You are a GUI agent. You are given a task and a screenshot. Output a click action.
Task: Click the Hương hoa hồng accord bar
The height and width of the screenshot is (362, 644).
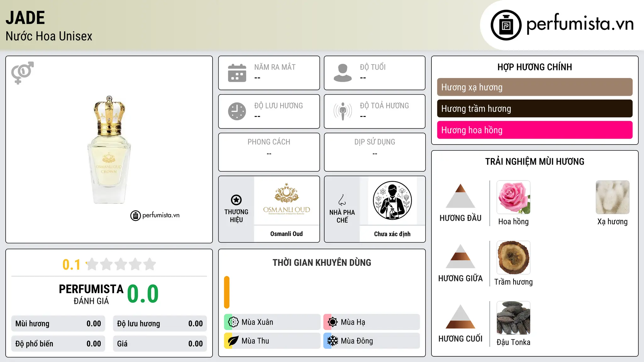[x=535, y=130]
